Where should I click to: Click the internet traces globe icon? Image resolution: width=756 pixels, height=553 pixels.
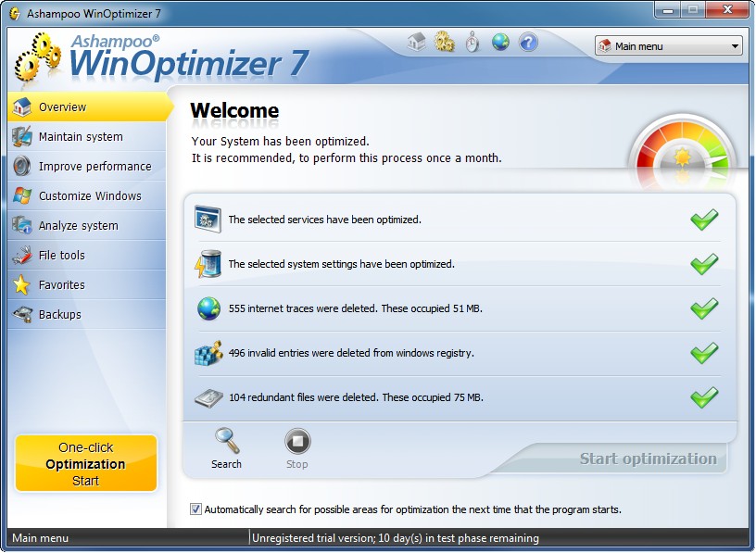[x=208, y=308]
